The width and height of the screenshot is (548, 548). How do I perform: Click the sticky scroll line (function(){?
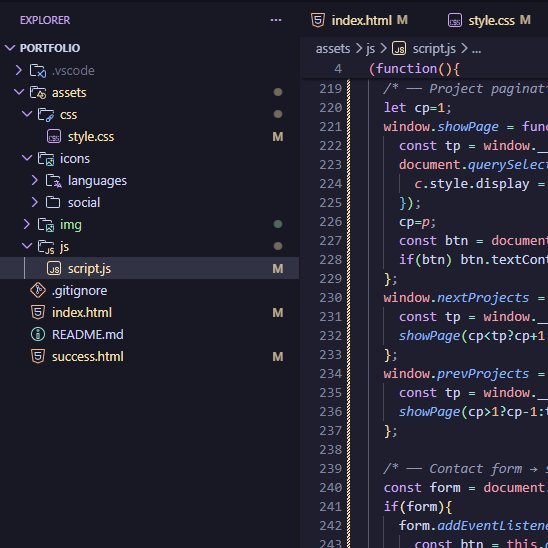[x=414, y=69]
